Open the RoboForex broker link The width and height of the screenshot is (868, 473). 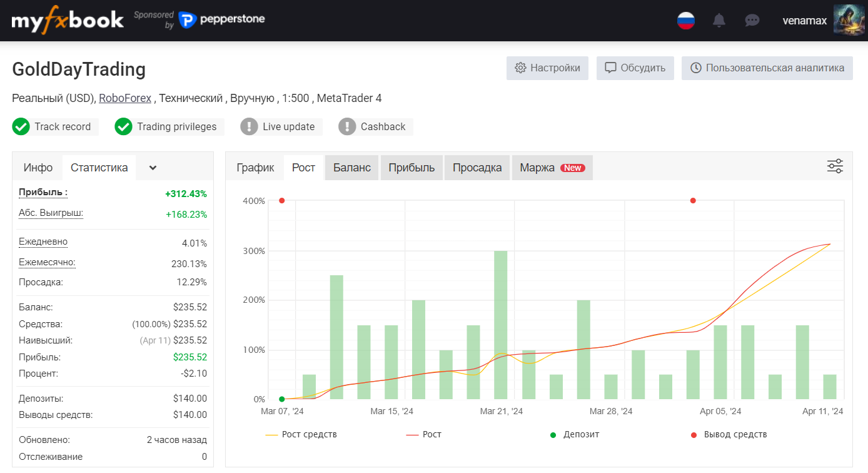[125, 98]
